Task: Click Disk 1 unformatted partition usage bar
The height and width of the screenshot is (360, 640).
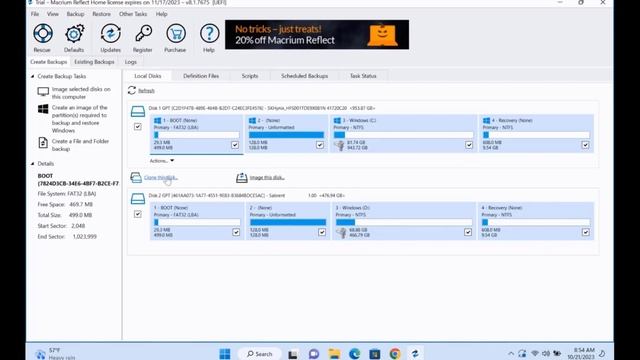Action: coord(286,135)
